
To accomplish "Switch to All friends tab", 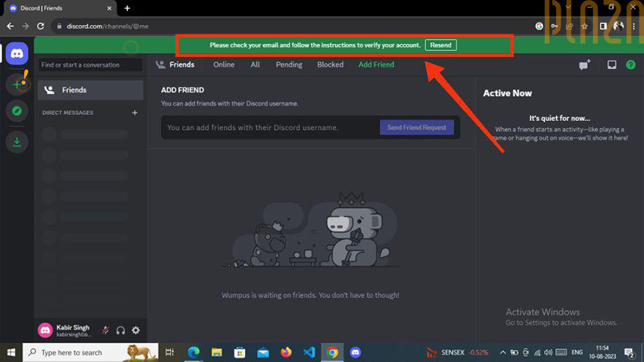I will pos(255,65).
